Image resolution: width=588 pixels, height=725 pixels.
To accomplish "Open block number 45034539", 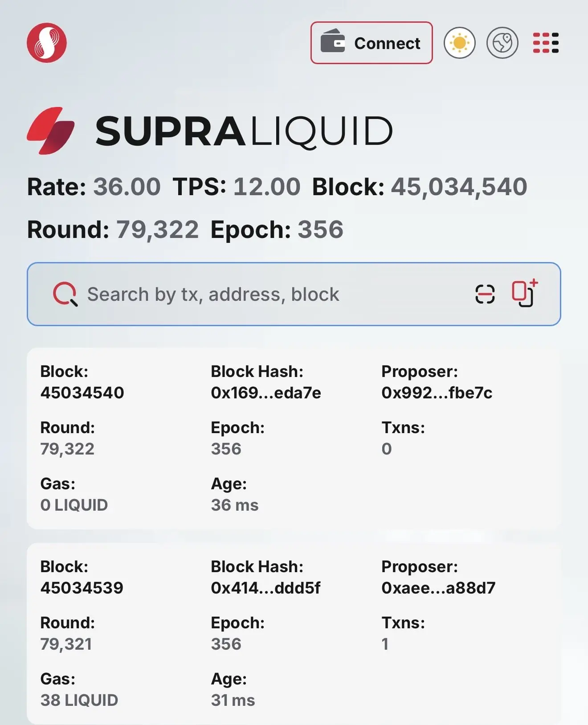I will tap(82, 588).
